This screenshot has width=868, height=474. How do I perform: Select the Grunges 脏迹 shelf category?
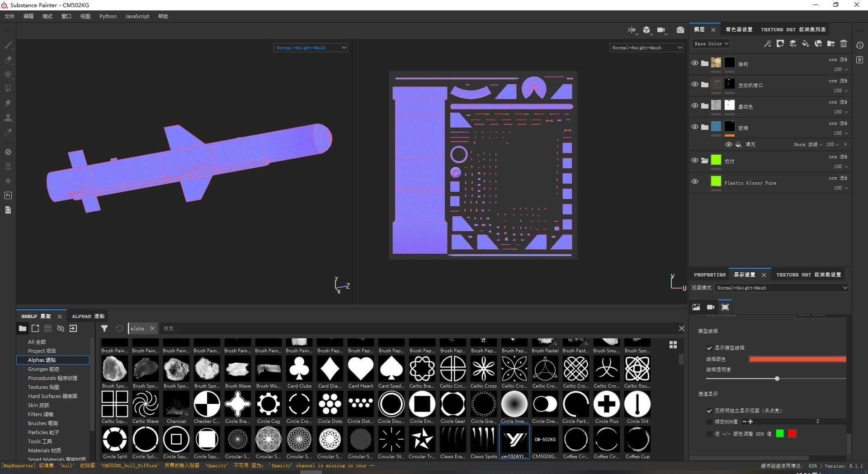coord(43,369)
